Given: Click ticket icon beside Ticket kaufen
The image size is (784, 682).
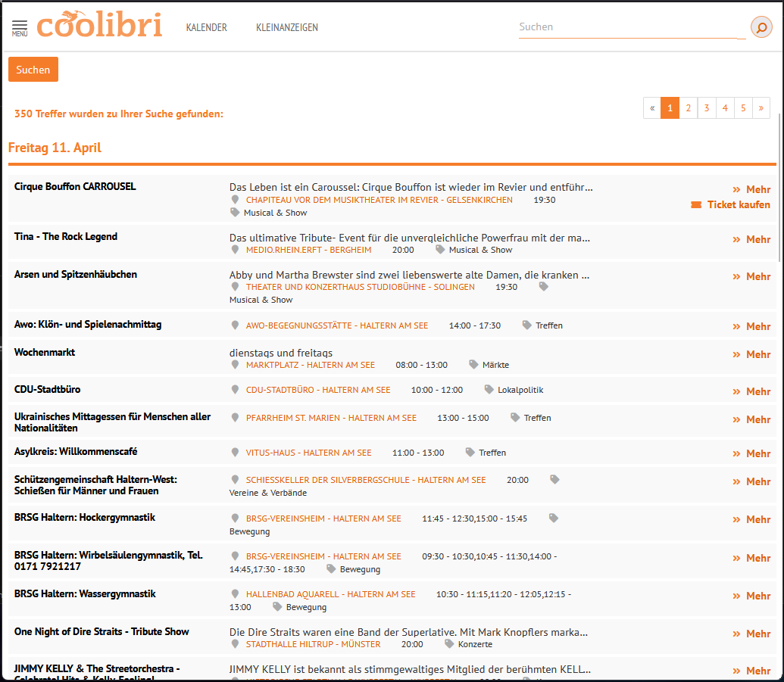Looking at the screenshot, I should tap(696, 205).
